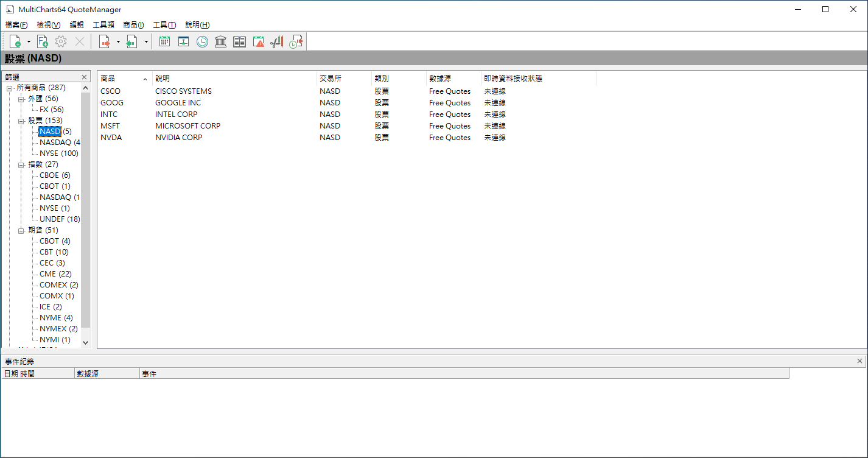Open the dropdown arrow next to import data icon

[x=118, y=41]
